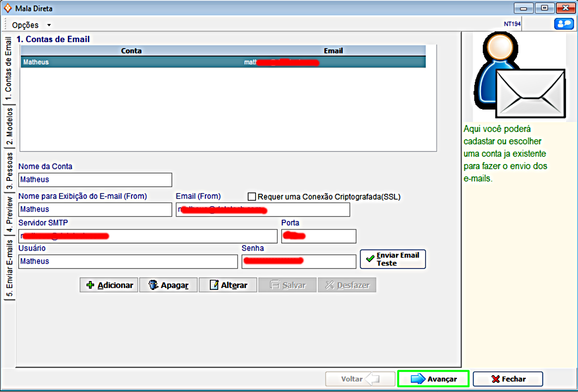The width and height of the screenshot is (578, 392).
Task: Open the Opções dropdown menu
Action: click(x=31, y=25)
